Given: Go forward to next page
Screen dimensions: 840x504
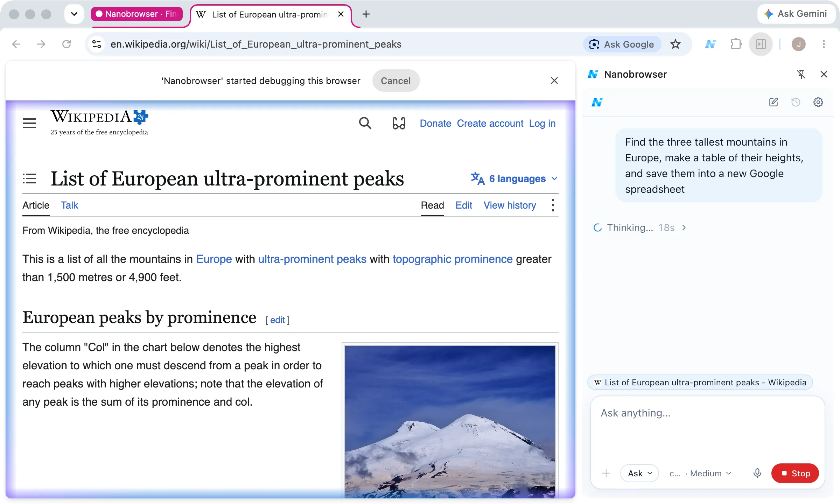Looking at the screenshot, I should coord(41,44).
